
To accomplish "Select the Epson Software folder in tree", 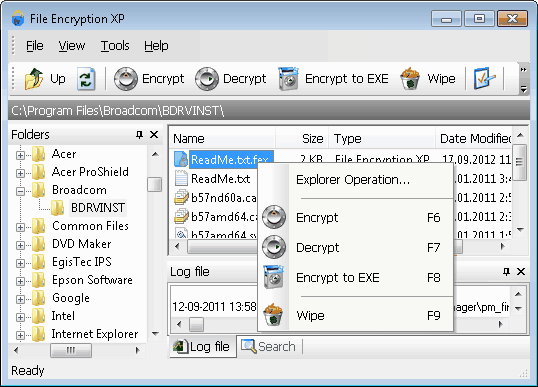I will [x=92, y=280].
